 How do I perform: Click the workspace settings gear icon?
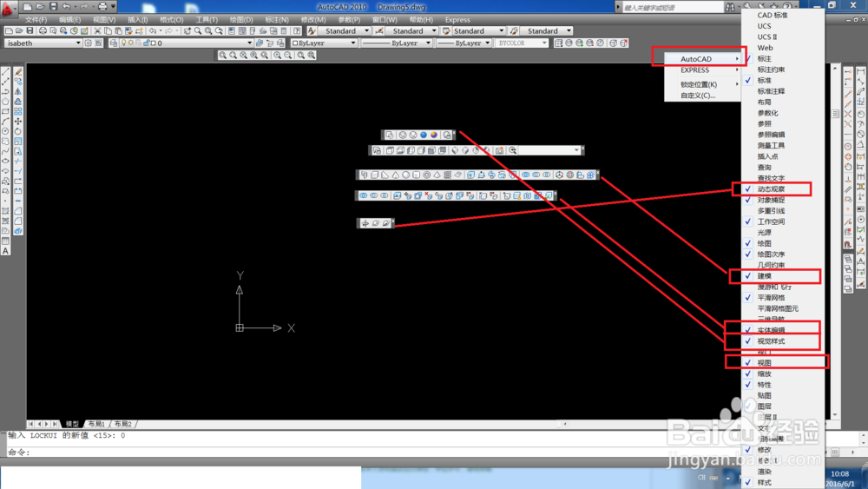88,43
